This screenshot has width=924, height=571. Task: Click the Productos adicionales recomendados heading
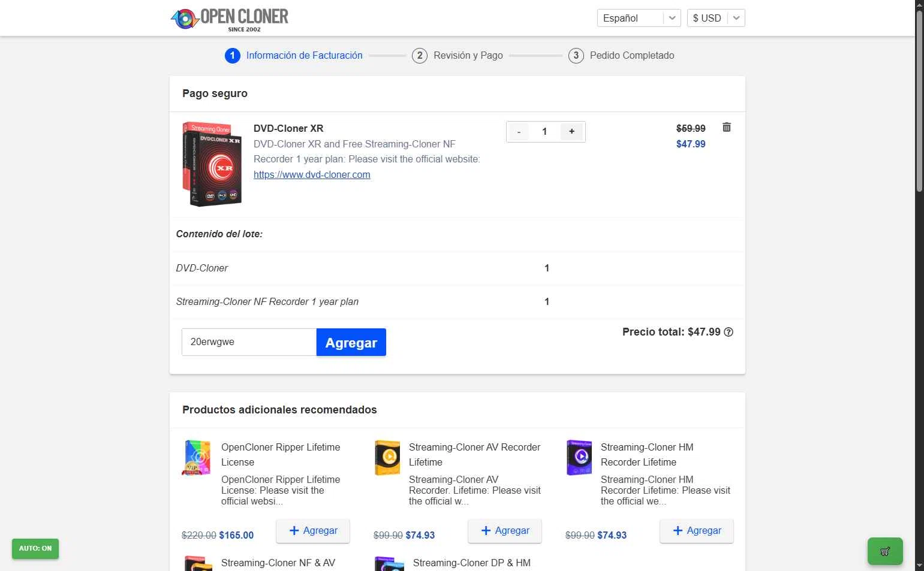(279, 410)
